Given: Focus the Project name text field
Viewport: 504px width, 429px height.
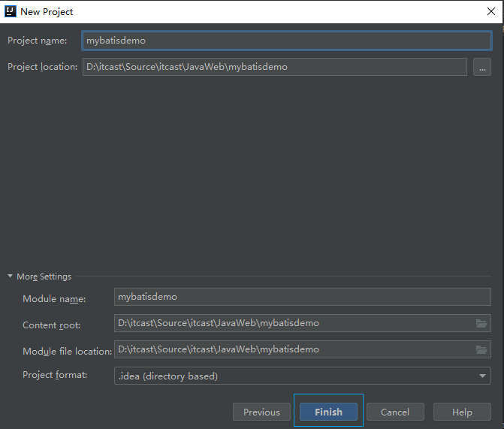Looking at the screenshot, I should [x=285, y=41].
